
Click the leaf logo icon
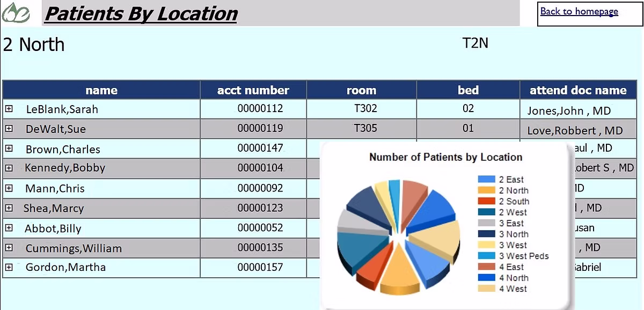click(x=16, y=13)
